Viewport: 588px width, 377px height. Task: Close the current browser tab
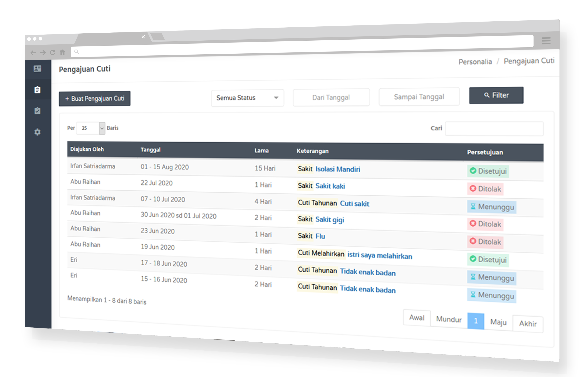(143, 37)
